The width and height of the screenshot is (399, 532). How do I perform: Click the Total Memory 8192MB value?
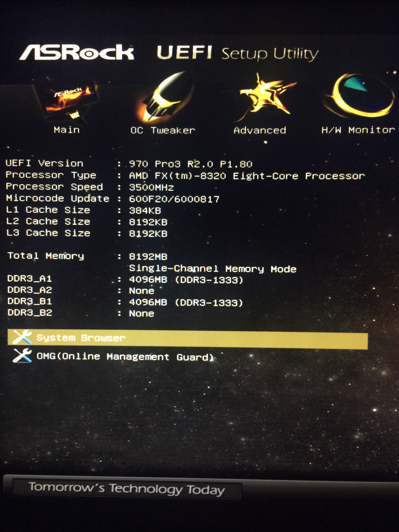pyautogui.click(x=148, y=257)
